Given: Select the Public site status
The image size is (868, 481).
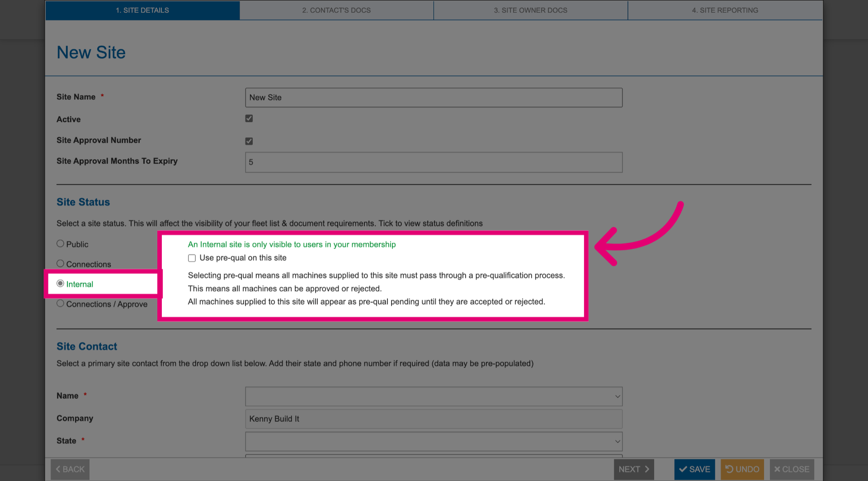Looking at the screenshot, I should [60, 244].
